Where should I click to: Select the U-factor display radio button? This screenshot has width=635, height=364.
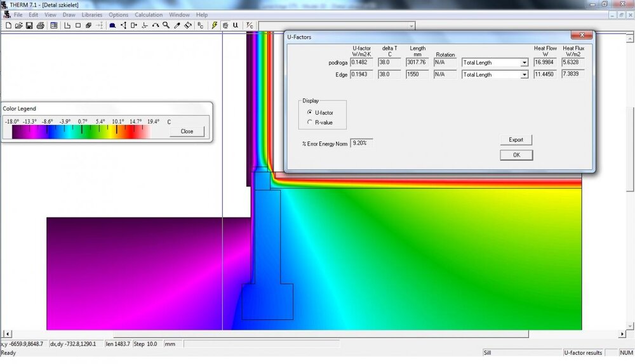click(310, 112)
